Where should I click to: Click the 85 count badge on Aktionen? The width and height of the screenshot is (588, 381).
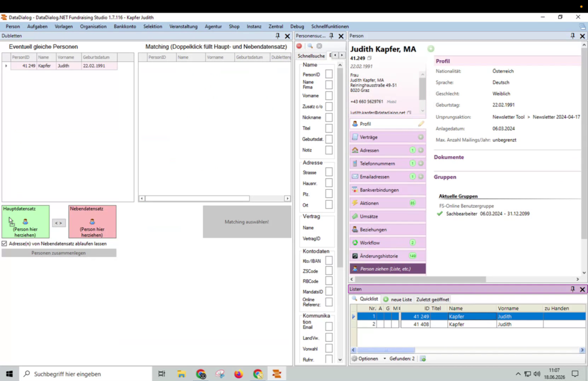(412, 203)
